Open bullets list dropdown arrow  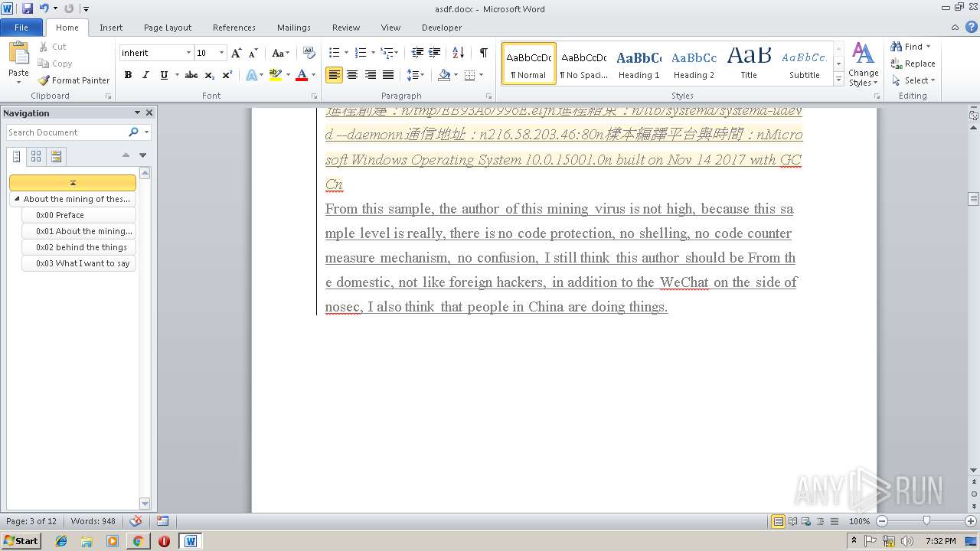pos(346,53)
